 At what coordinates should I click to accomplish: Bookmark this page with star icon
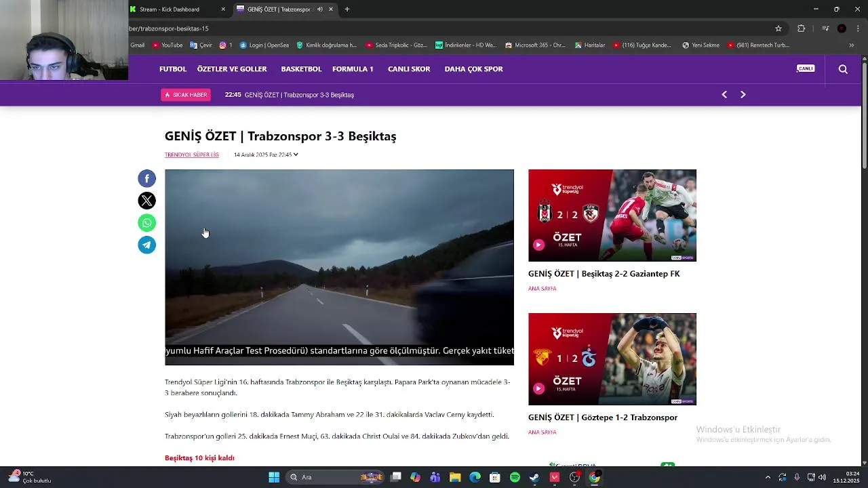click(778, 28)
